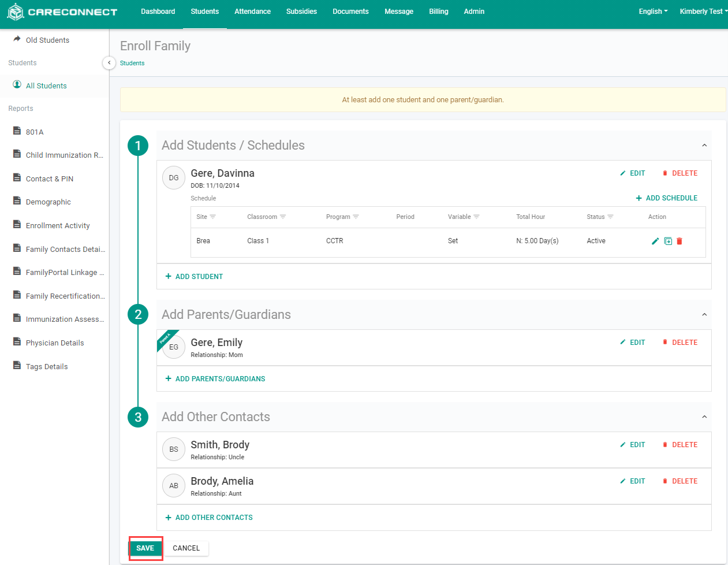Edit student Davinna Gere
This screenshot has height=565, width=728.
(633, 173)
